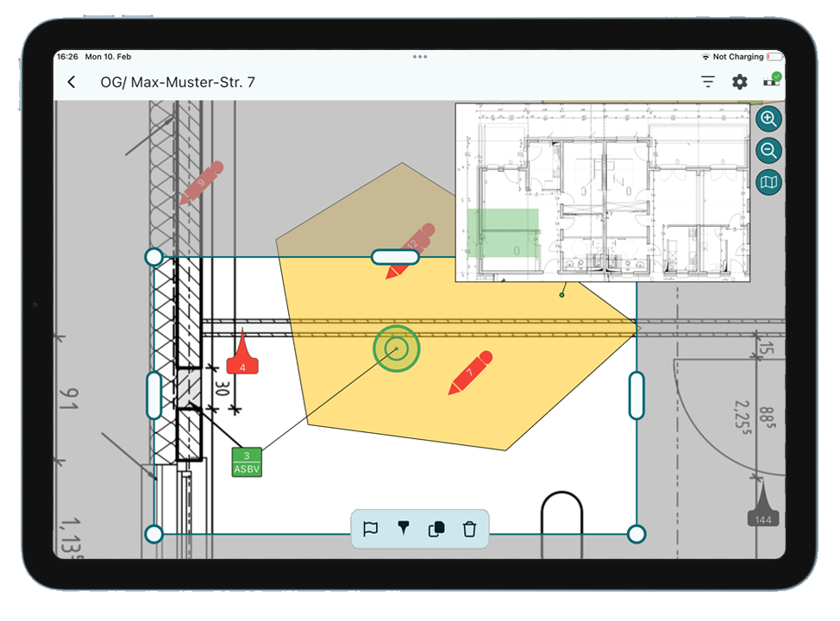Go back using the header arrow

click(72, 83)
